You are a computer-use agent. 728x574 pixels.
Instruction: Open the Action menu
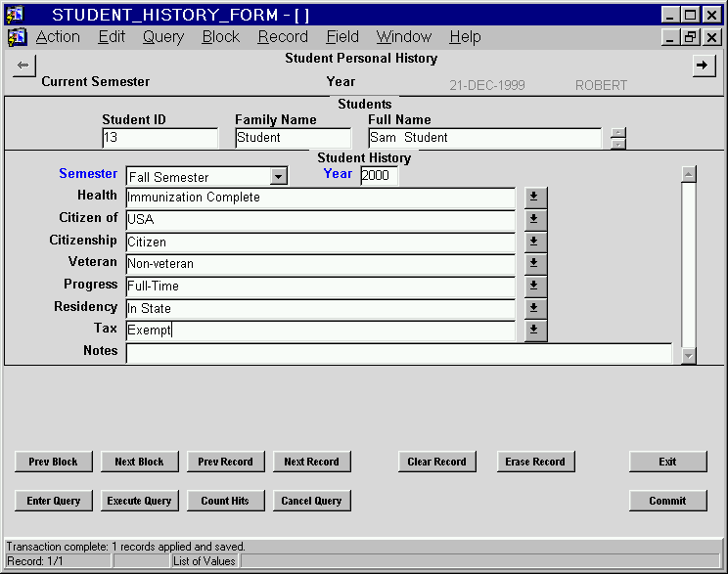pyautogui.click(x=58, y=36)
